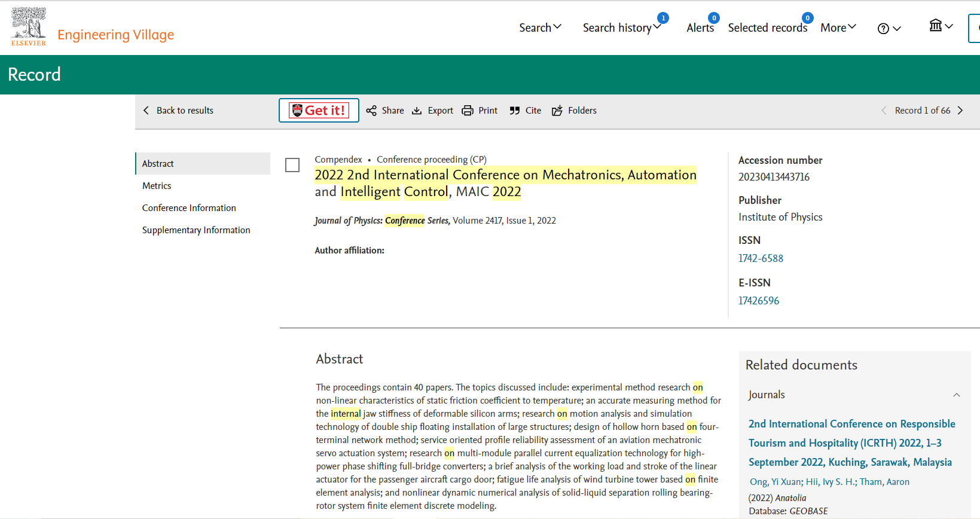Image resolution: width=980 pixels, height=519 pixels.
Task: Click the Folders icon
Action: coord(557,111)
